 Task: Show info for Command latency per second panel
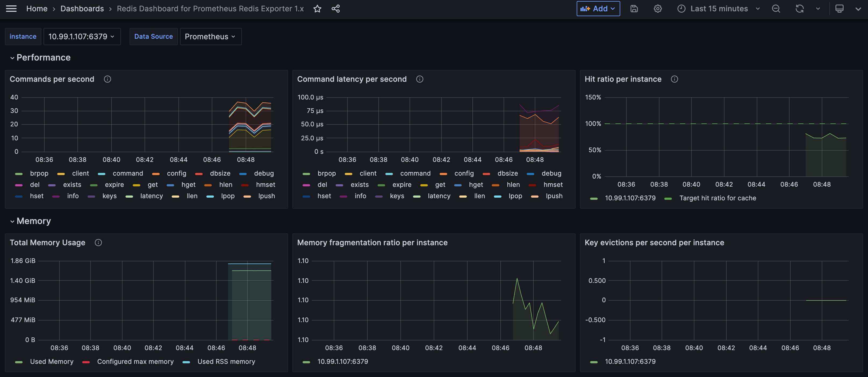click(x=419, y=79)
